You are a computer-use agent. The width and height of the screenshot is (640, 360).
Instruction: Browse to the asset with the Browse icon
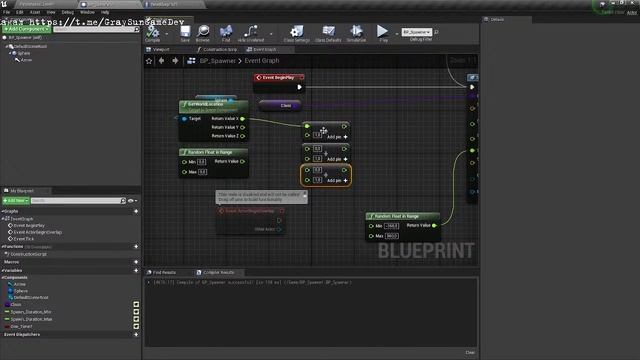click(x=203, y=33)
